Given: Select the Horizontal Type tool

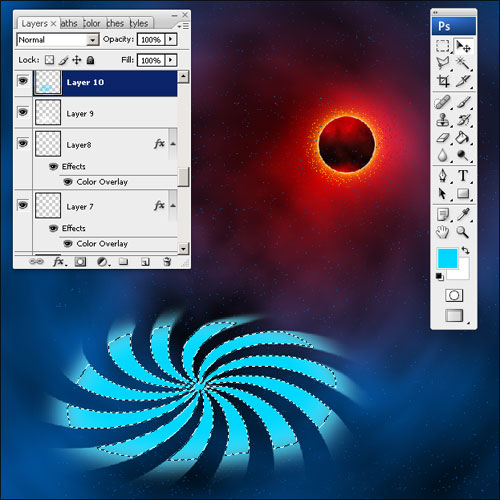Looking at the screenshot, I should (x=463, y=175).
